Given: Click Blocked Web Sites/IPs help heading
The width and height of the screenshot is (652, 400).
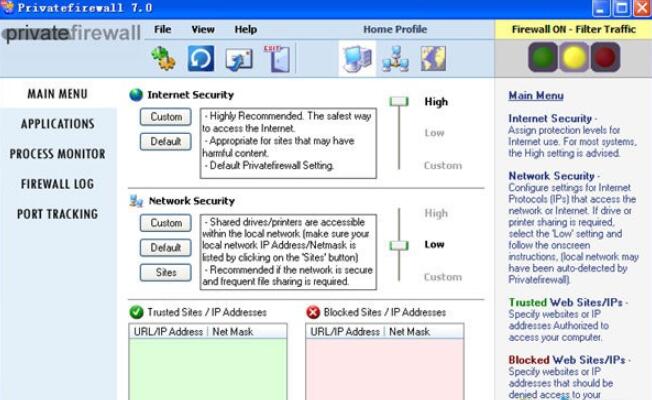Looking at the screenshot, I should (x=567, y=360).
